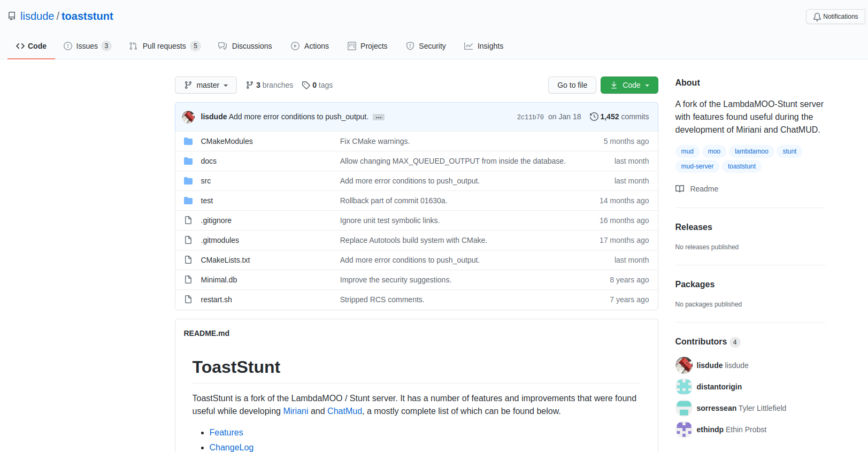Open the Releases section heading

[x=694, y=227]
